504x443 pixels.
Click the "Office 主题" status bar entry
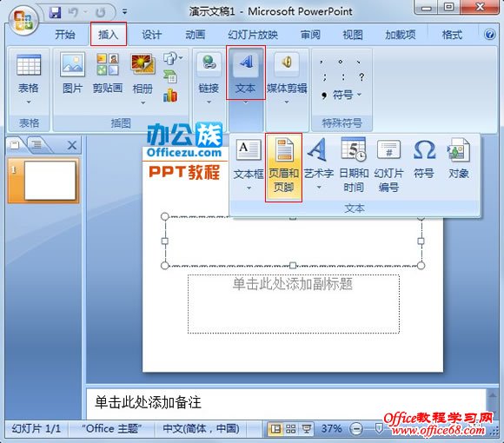111,428
